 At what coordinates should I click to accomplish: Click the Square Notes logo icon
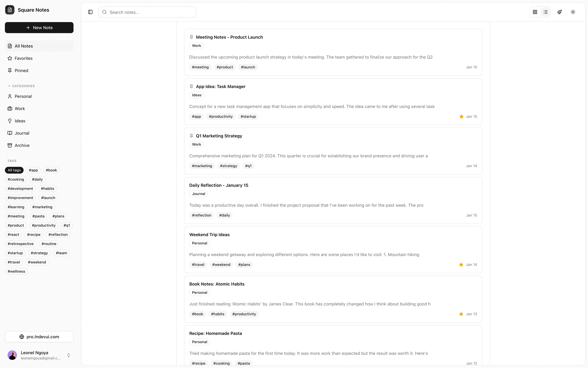point(10,10)
